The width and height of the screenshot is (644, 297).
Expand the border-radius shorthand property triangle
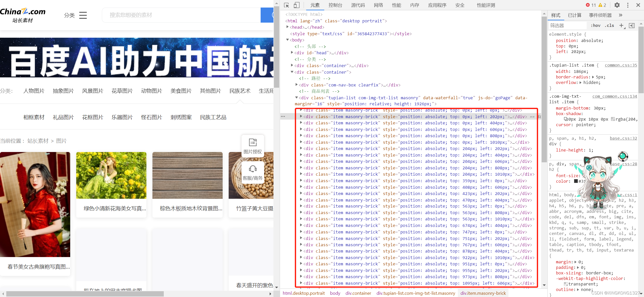pyautogui.click(x=593, y=77)
